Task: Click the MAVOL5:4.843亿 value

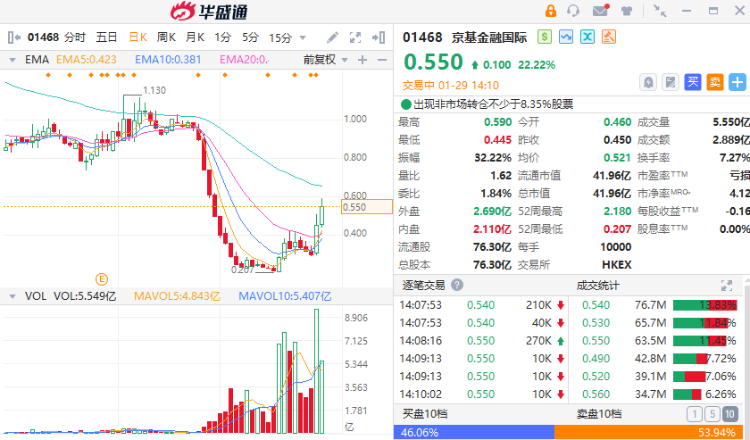Action: tap(177, 297)
